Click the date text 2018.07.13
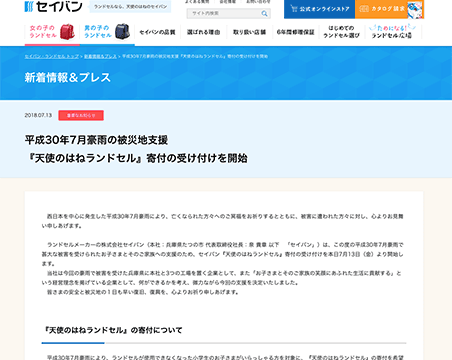The width and height of the screenshot is (452, 360). (x=38, y=115)
